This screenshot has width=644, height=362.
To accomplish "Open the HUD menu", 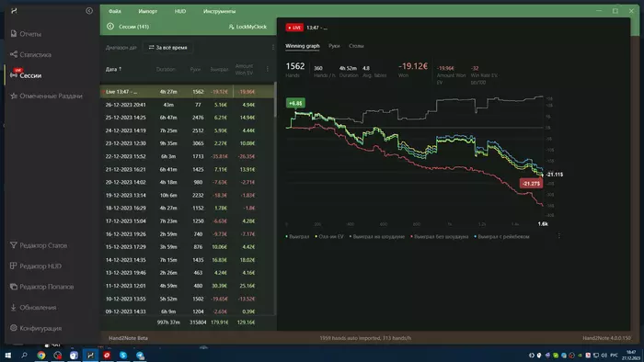I will [180, 11].
